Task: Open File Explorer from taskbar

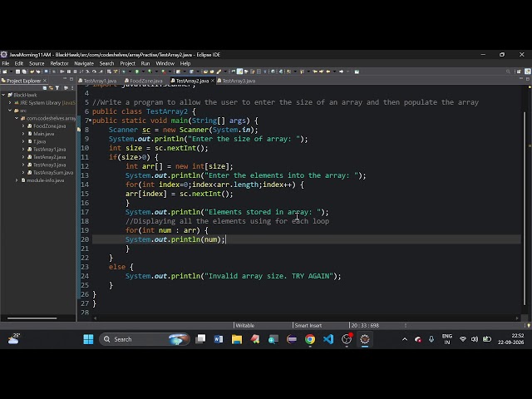Action: [x=237, y=339]
